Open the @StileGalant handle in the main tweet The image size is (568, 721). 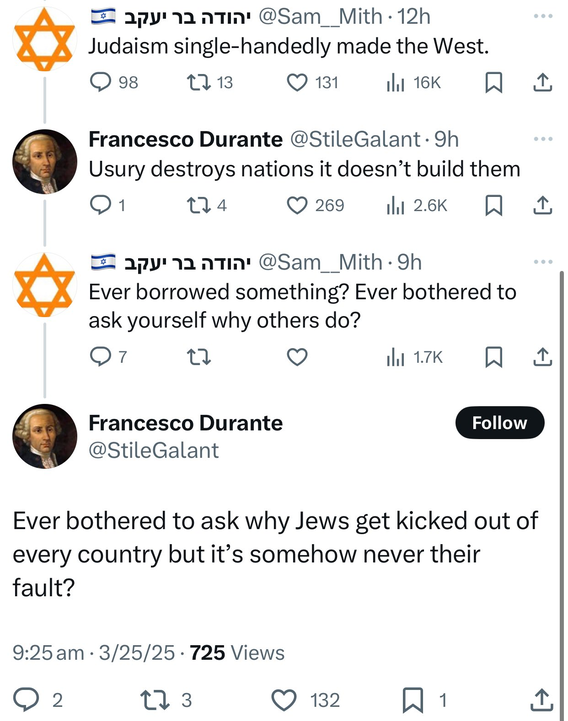[x=154, y=450]
